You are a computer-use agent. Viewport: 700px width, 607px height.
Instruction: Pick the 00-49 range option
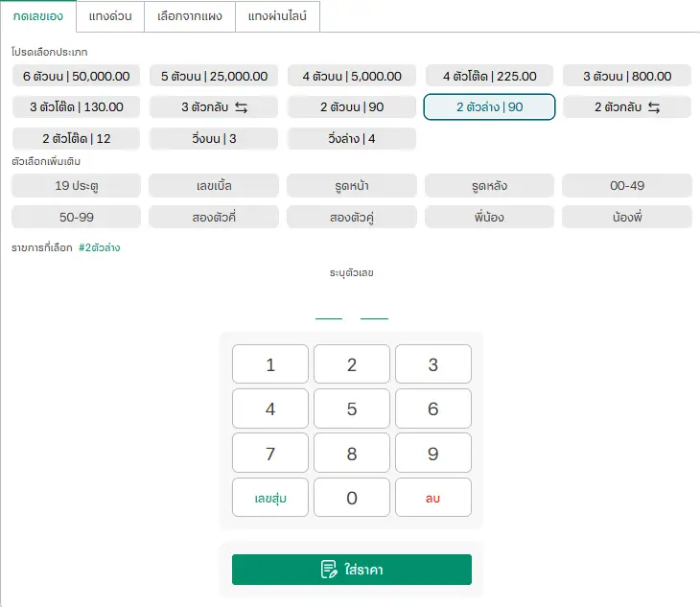click(627, 186)
